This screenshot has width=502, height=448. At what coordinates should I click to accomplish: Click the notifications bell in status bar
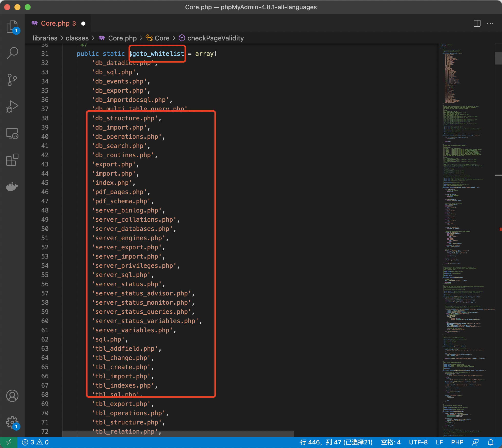click(x=491, y=442)
